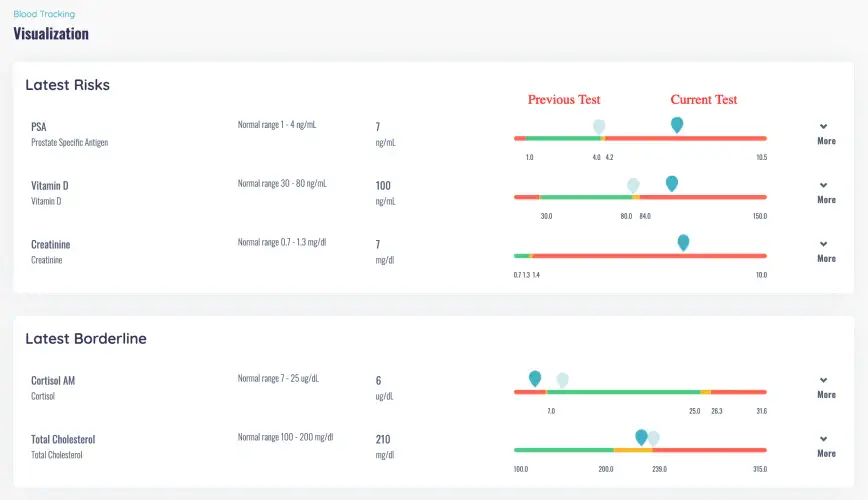Open the Blood Tracking breadcrumb link
This screenshot has height=500, width=868.
44,14
